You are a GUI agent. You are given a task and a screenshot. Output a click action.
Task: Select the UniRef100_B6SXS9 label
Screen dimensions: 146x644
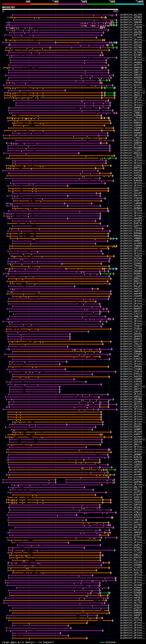coord(131,120)
